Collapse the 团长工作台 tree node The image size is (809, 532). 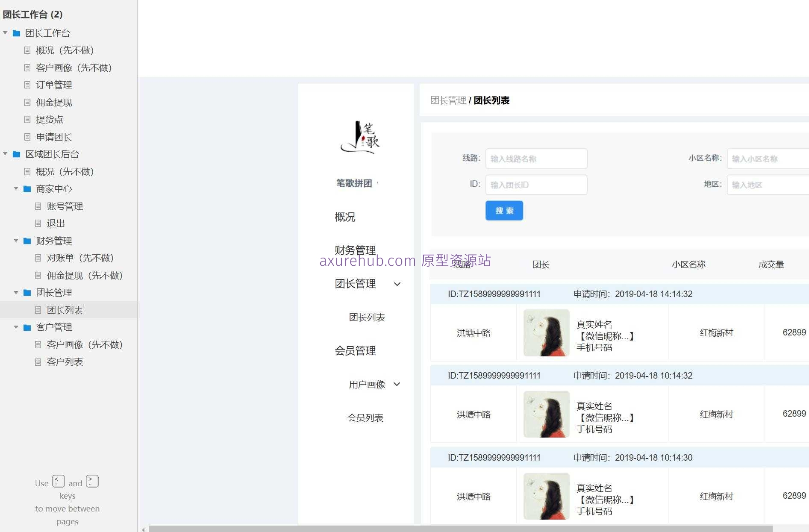[x=5, y=33]
